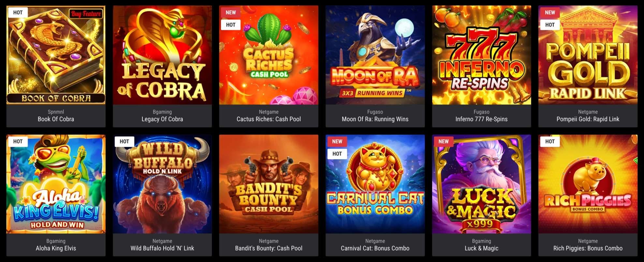Click the Inferno 777 Re-Spins game image
This screenshot has width=644, height=262.
click(481, 55)
